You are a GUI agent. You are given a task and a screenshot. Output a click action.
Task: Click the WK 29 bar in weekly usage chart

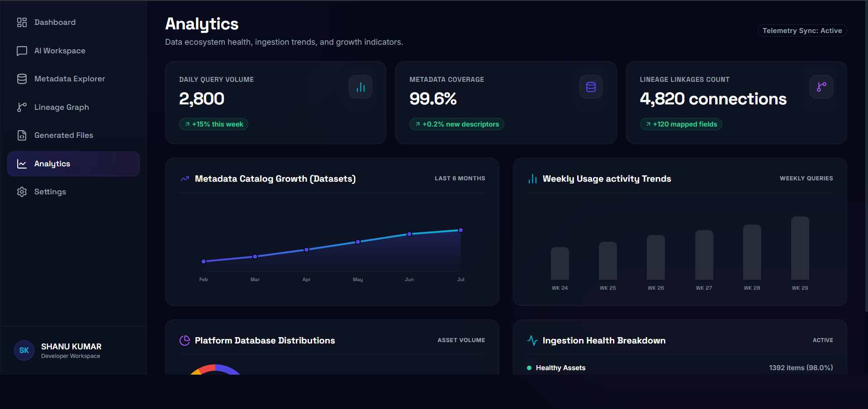(800, 248)
